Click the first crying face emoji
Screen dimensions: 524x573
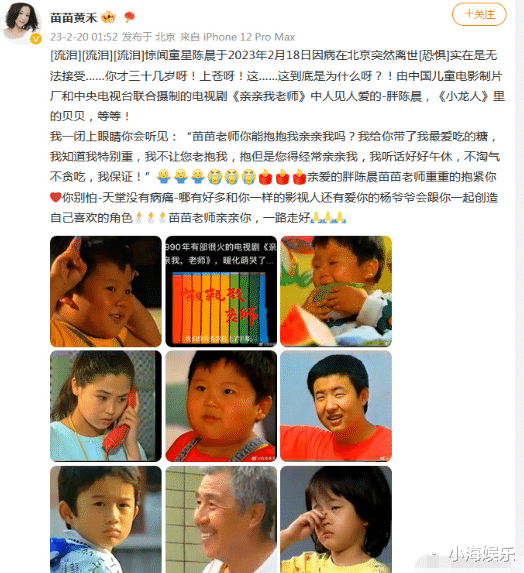tap(215, 177)
